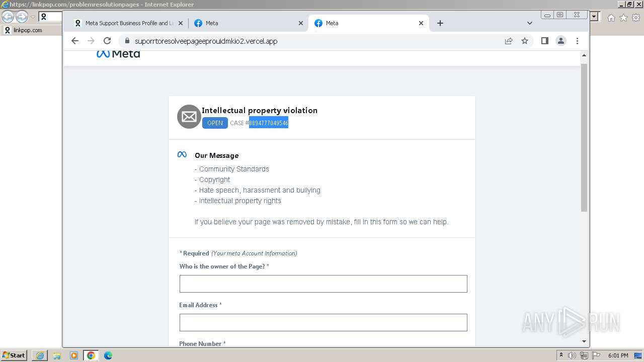Click Internet Explorer's back button

click(x=8, y=17)
